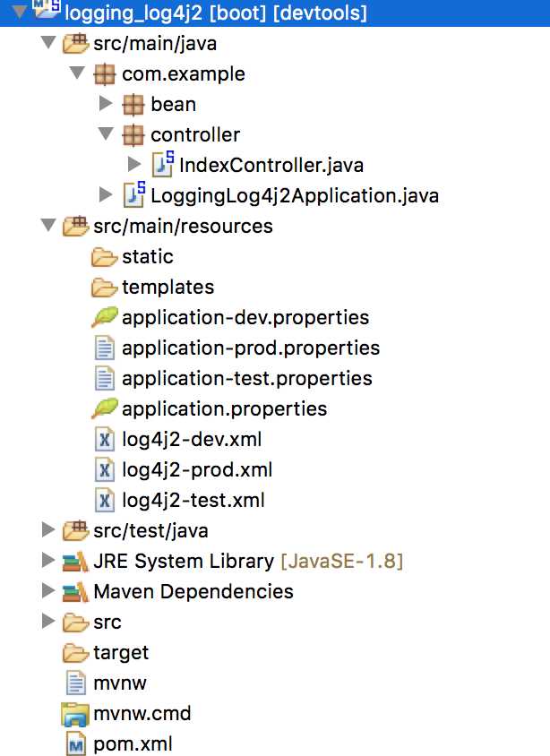Select the src/test/java label

[x=150, y=531]
